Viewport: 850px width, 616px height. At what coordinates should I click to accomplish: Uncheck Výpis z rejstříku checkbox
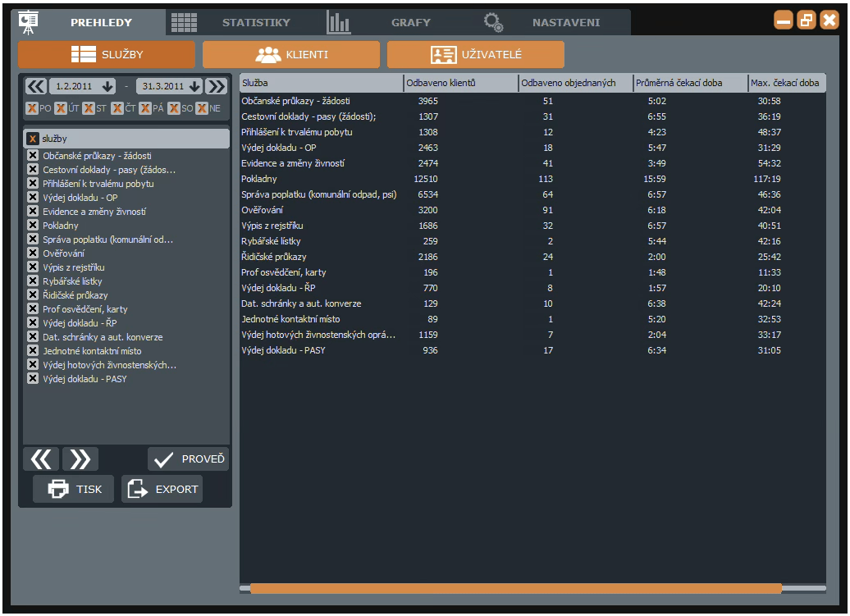33,267
